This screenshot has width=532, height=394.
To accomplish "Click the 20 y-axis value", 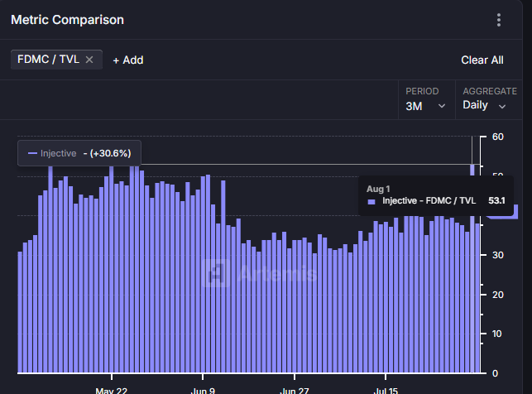I will [x=498, y=295].
